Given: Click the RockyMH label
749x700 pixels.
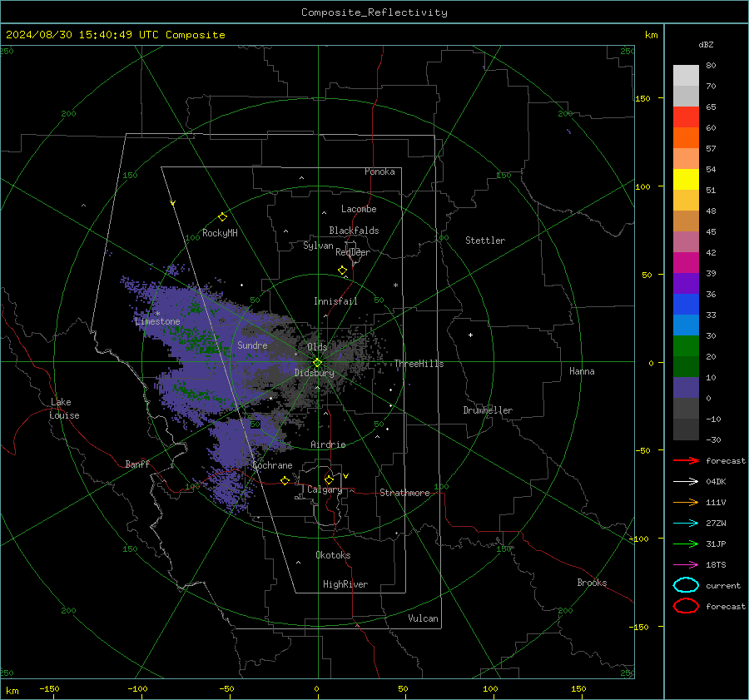Looking at the screenshot, I should (x=220, y=233).
